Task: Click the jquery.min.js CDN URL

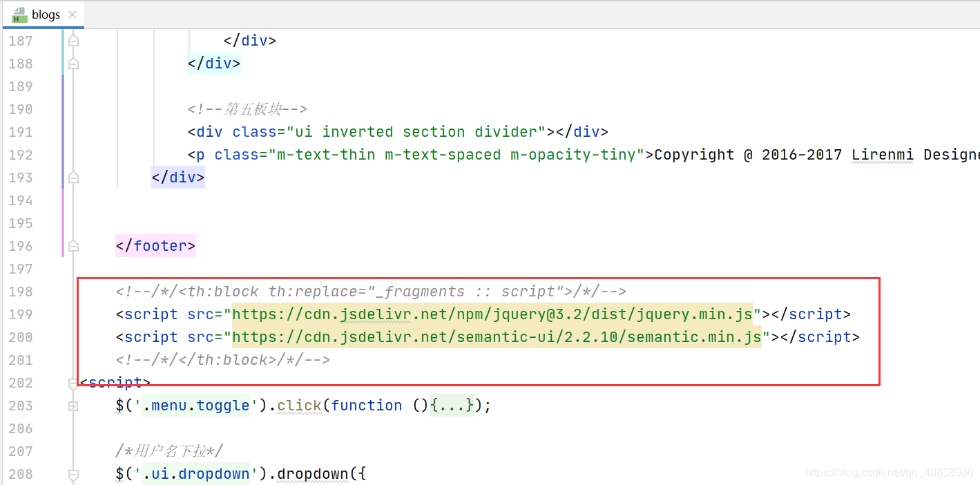Action: click(492, 314)
